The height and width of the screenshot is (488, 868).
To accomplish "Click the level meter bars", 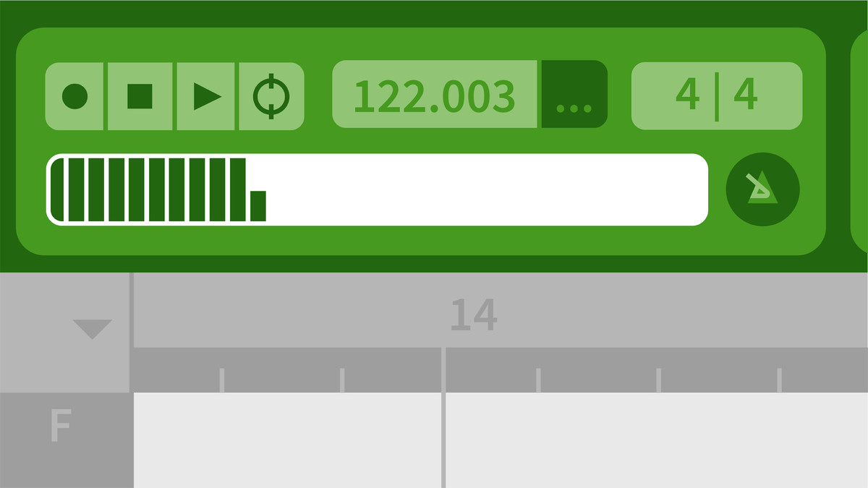I will tap(158, 189).
